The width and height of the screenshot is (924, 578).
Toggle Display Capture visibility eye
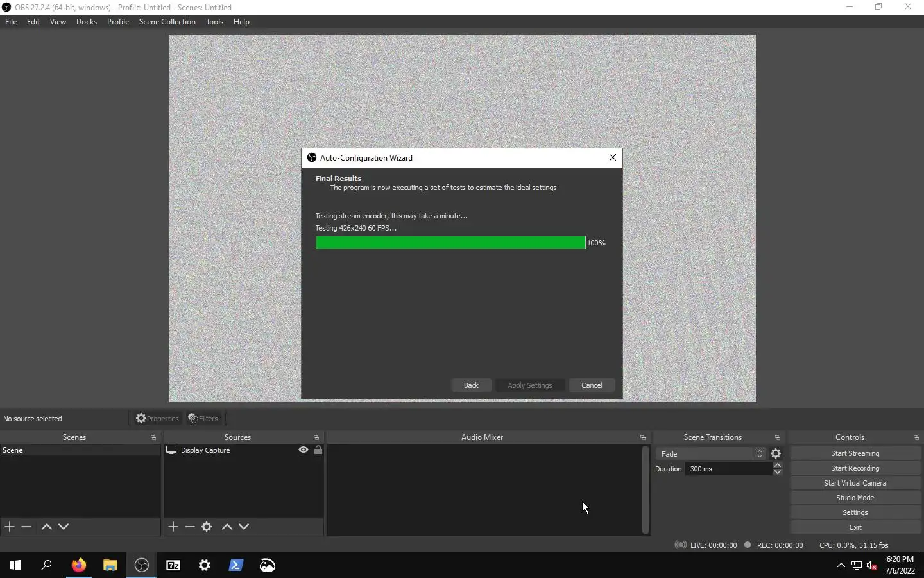[x=304, y=450]
